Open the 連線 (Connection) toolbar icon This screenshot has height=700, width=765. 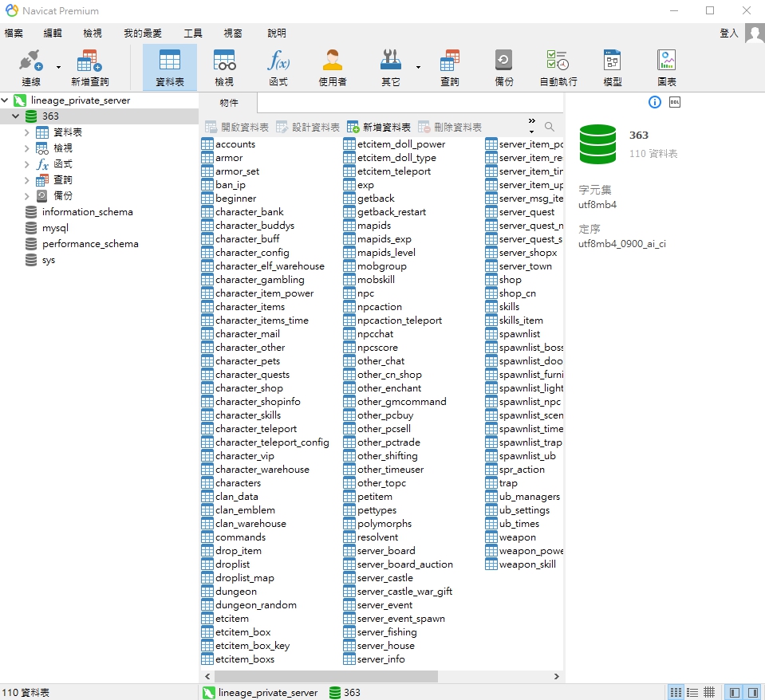pyautogui.click(x=31, y=67)
